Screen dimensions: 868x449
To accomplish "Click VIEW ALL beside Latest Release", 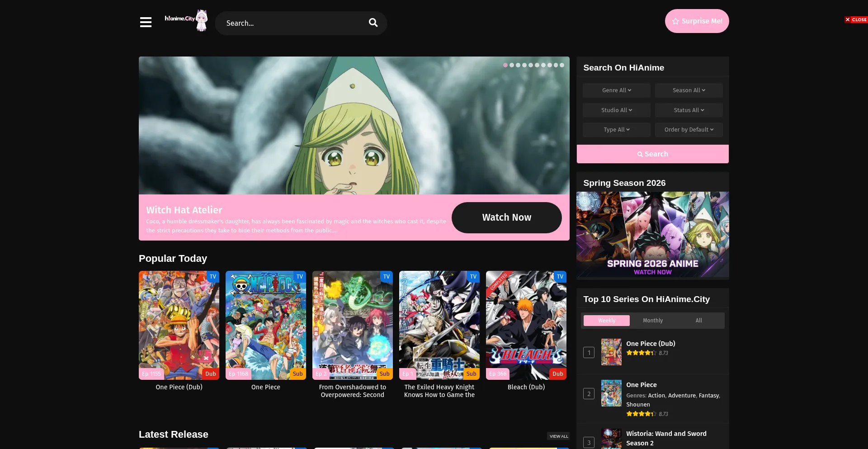I will point(559,436).
